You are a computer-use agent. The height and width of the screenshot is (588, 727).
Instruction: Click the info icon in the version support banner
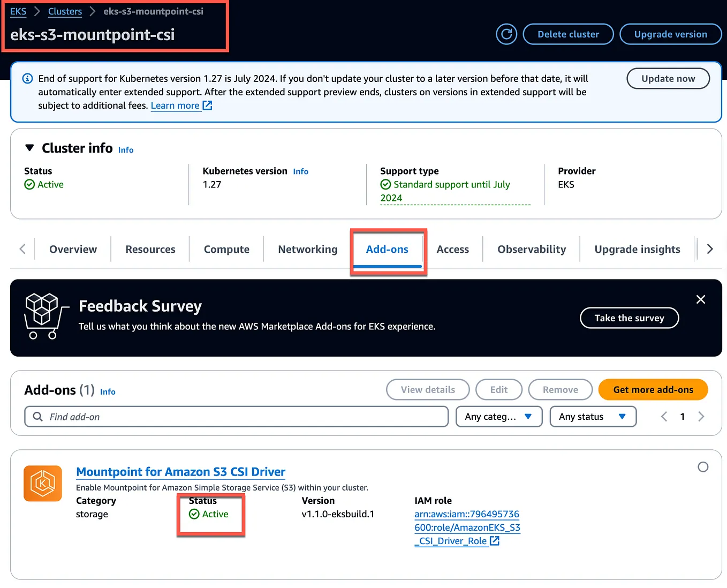pyautogui.click(x=27, y=78)
